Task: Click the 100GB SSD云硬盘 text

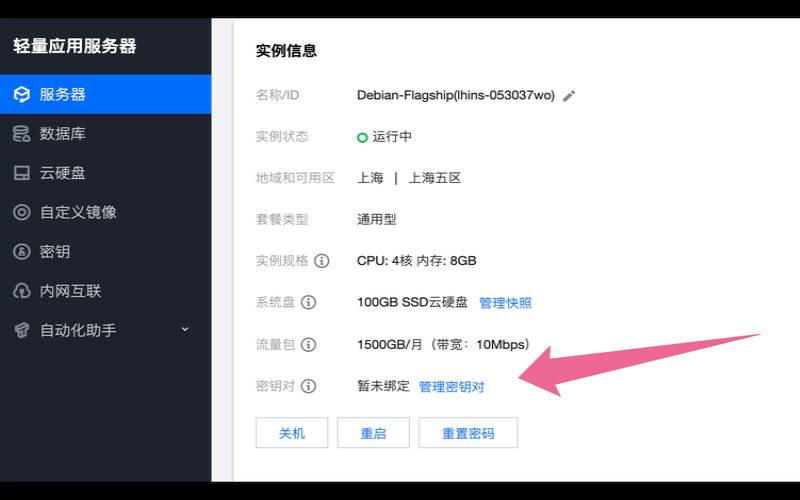Action: (412, 302)
